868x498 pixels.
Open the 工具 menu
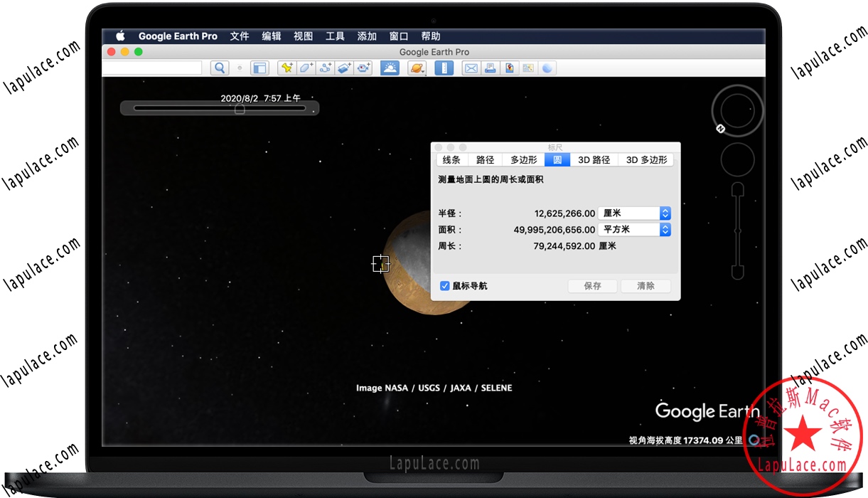(x=335, y=36)
